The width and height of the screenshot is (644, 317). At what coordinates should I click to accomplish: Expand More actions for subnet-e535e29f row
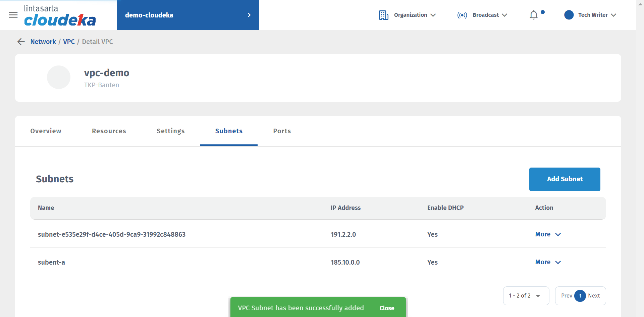click(x=548, y=234)
